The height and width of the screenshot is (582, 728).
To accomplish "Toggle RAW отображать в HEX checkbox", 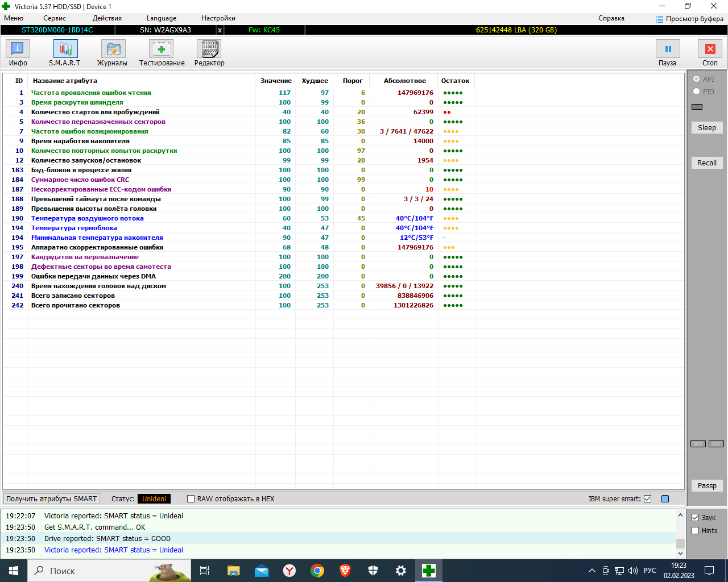I will [191, 499].
